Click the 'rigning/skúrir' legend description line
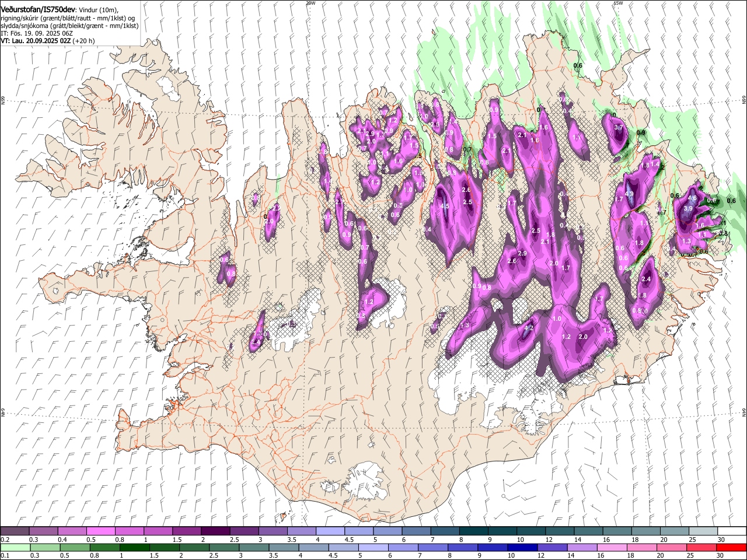This screenshot has width=747, height=560. coord(67,18)
